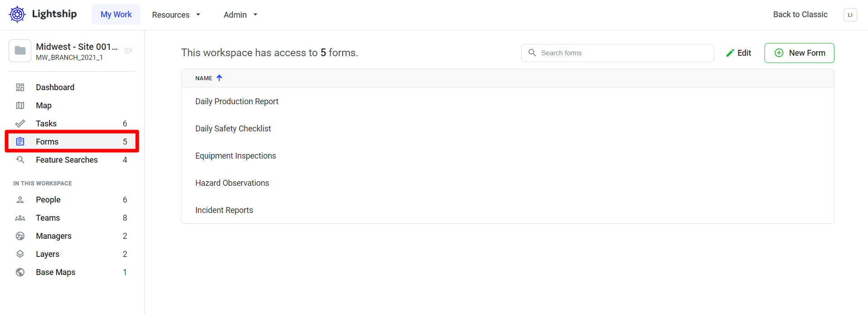
Task: Open the Incident Reports form
Action: click(224, 210)
